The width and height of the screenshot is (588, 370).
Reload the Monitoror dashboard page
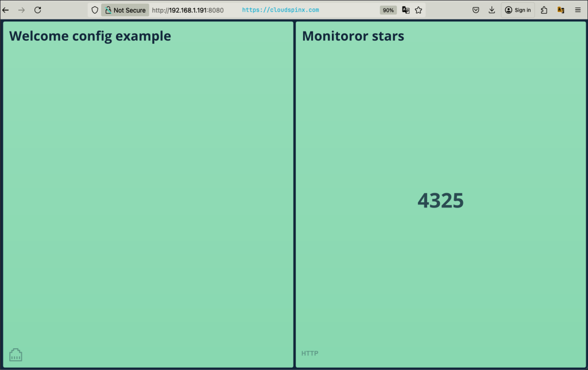pyautogui.click(x=38, y=10)
